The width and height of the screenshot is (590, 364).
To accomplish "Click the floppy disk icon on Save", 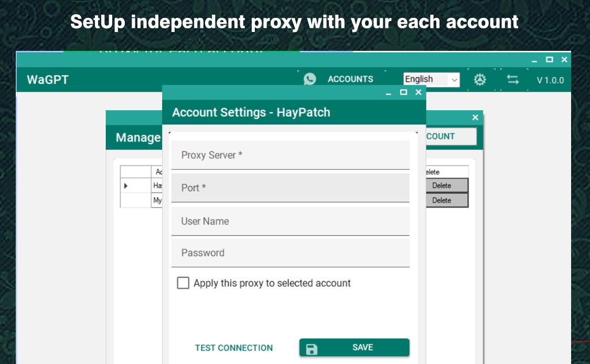I will point(312,349).
